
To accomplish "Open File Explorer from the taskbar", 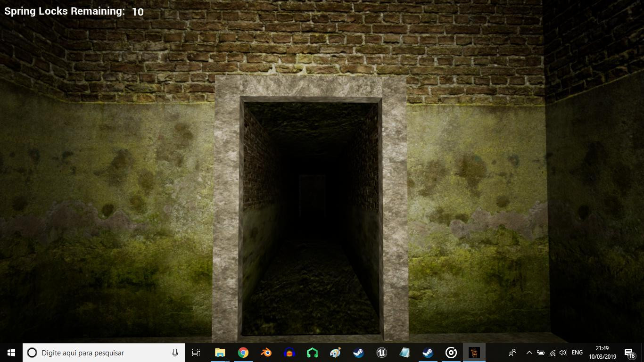I will [220, 353].
